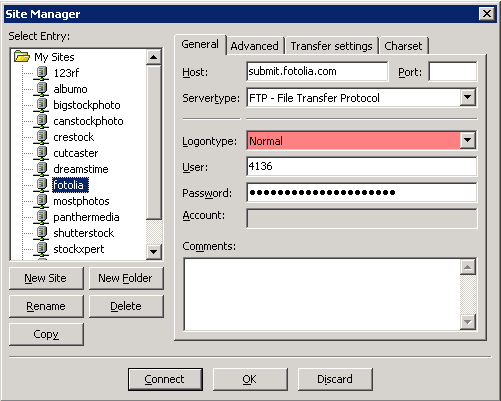
Task: Click the New Site button
Action: pyautogui.click(x=46, y=278)
